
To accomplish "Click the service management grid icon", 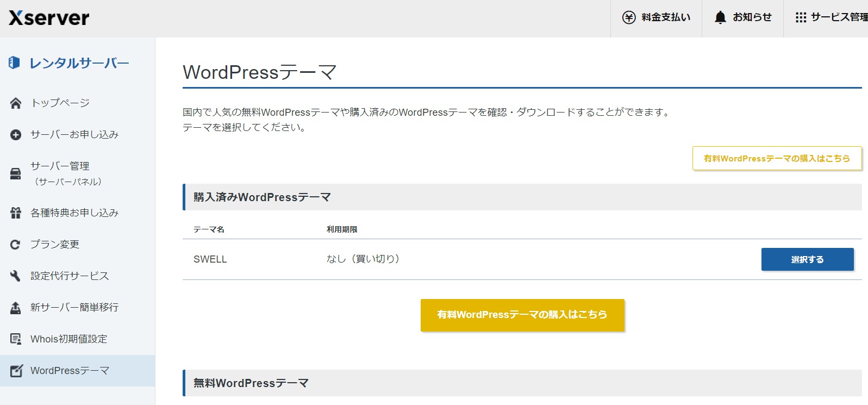I will (x=801, y=17).
